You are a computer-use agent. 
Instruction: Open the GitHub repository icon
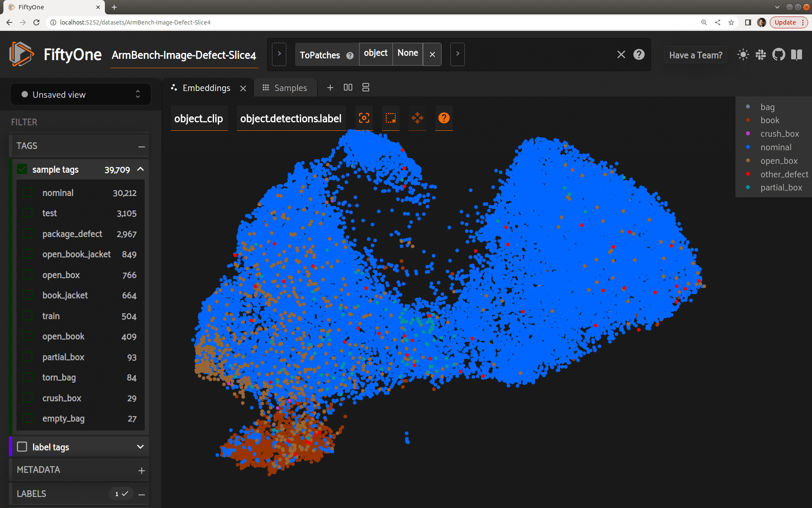pos(779,55)
